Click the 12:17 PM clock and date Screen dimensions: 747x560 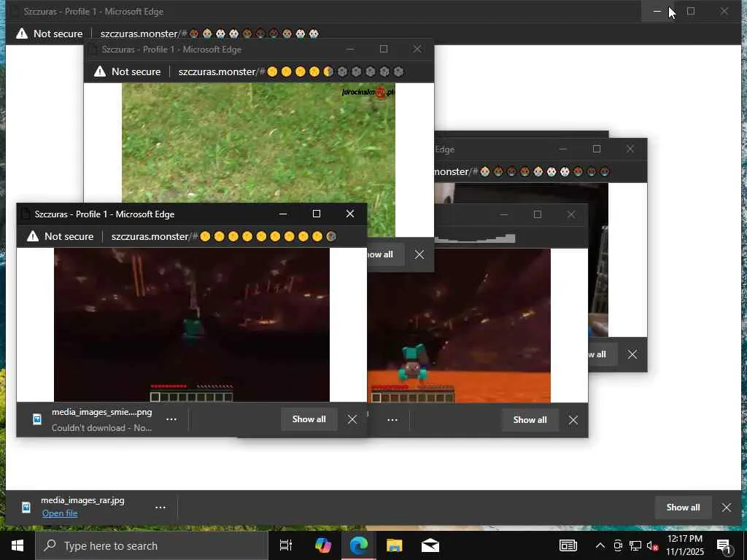684,545
